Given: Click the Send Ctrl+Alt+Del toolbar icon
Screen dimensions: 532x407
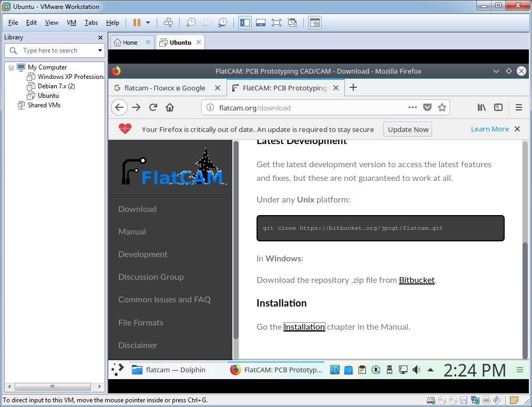Looking at the screenshot, I should coord(168,23).
